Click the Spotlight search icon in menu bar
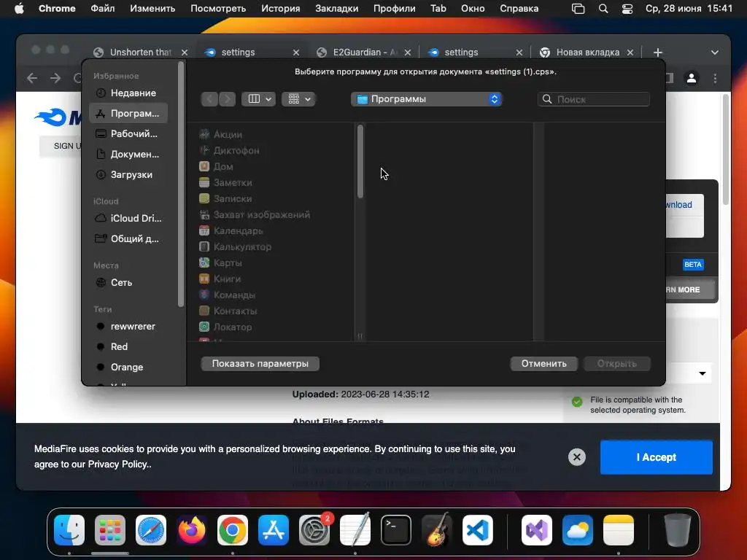 pos(603,9)
